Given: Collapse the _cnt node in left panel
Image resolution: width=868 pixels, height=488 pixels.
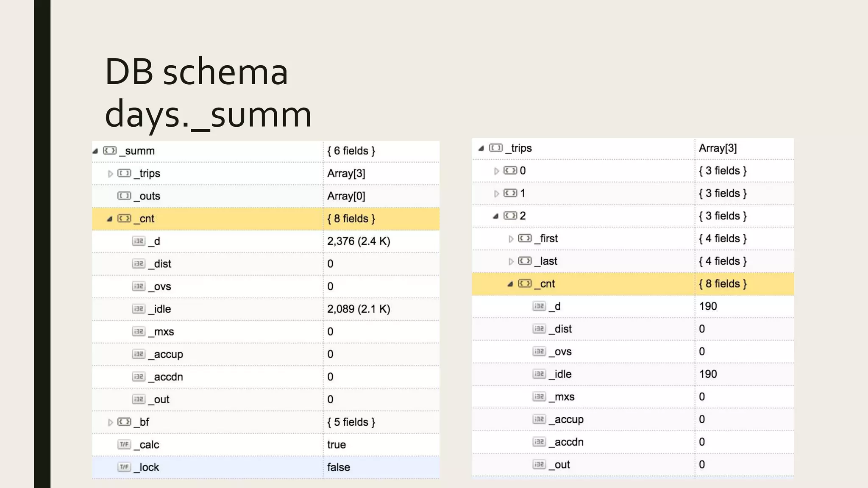Looking at the screenshot, I should (x=109, y=219).
